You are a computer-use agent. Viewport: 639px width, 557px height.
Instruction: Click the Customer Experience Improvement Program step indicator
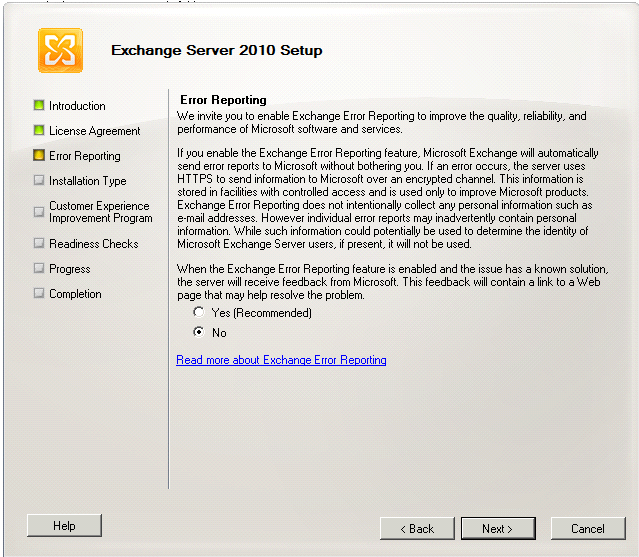point(39,211)
